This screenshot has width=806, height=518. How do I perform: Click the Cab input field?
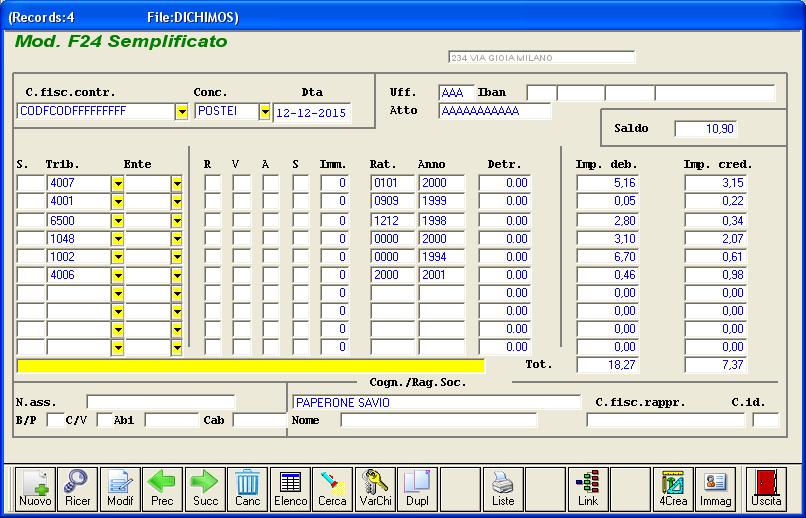point(260,420)
